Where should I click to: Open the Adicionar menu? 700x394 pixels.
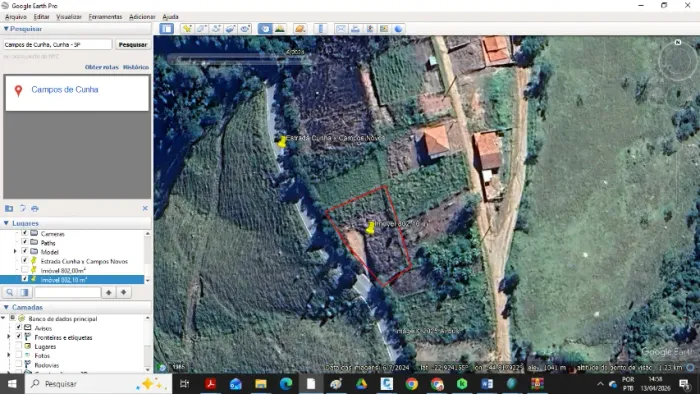(x=142, y=17)
